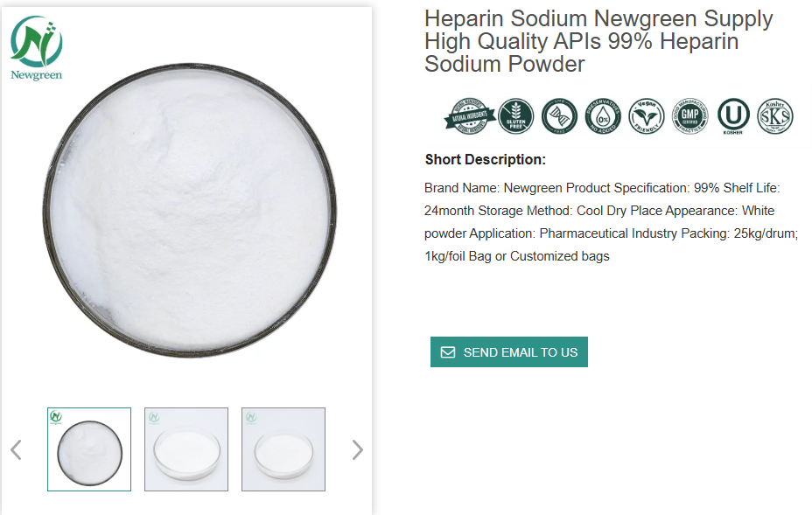Go to next thumbnail with right arrow
812x515 pixels.
point(357,449)
